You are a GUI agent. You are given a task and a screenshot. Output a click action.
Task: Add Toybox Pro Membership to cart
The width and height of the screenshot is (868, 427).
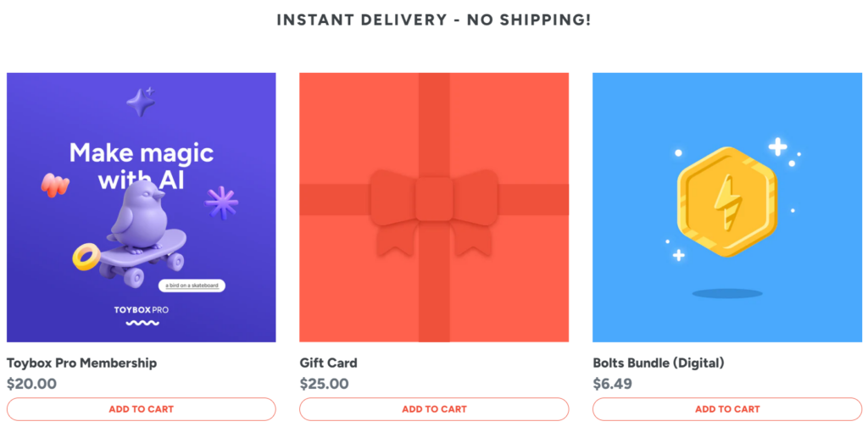click(141, 409)
